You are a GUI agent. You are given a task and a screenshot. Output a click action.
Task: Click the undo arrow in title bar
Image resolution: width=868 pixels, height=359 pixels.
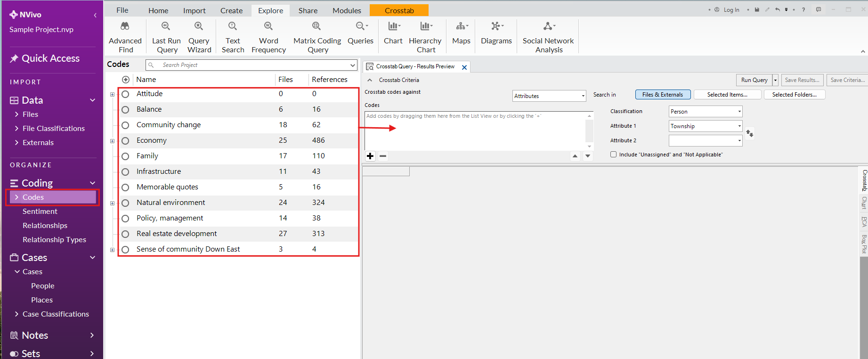[778, 9]
